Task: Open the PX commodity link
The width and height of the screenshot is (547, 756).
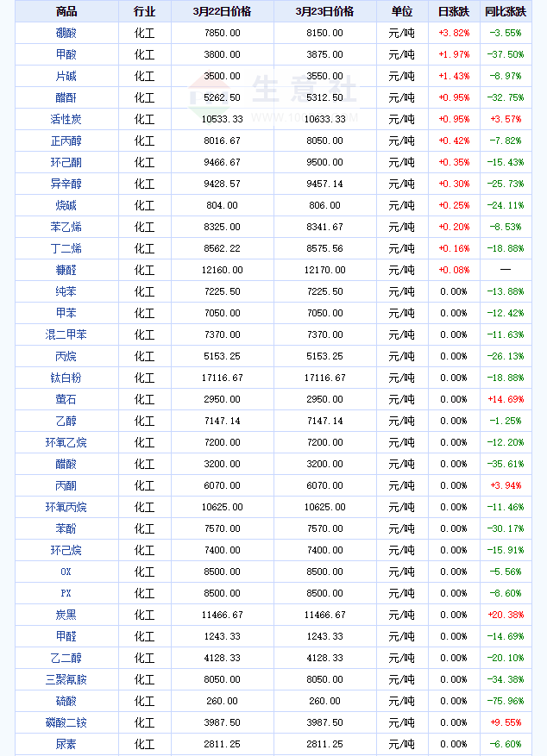Action: (66, 593)
